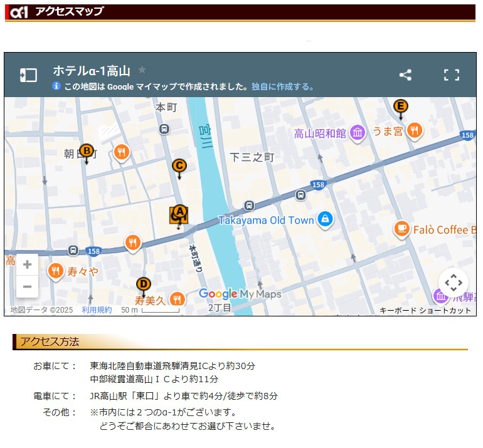The image size is (483, 448).
Task: Open the map sidebar panel toggle
Action: pyautogui.click(x=28, y=75)
